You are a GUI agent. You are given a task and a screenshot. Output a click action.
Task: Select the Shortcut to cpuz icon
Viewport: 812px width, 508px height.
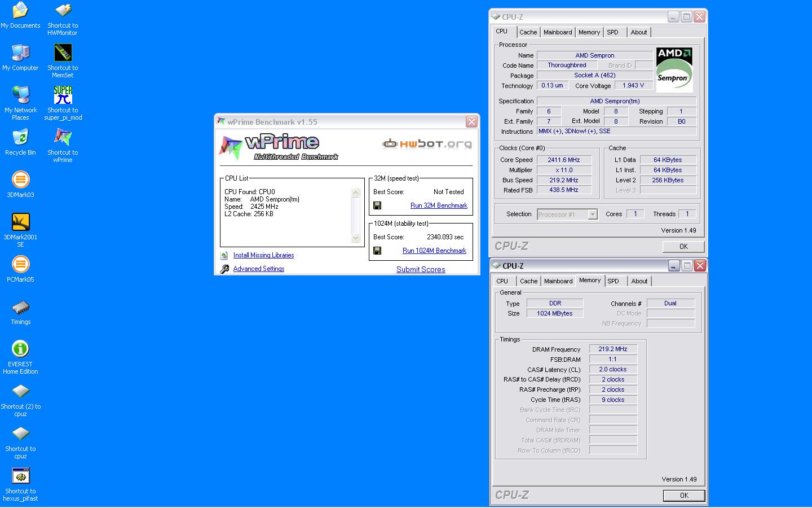pyautogui.click(x=20, y=442)
